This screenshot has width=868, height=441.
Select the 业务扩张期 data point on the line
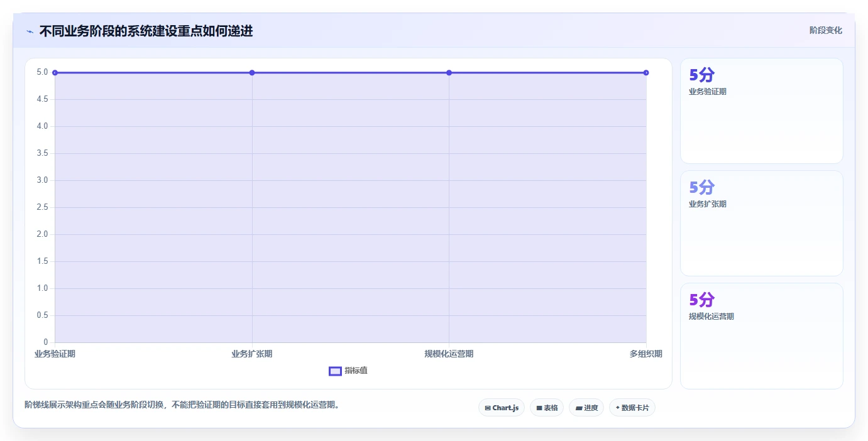coord(252,73)
